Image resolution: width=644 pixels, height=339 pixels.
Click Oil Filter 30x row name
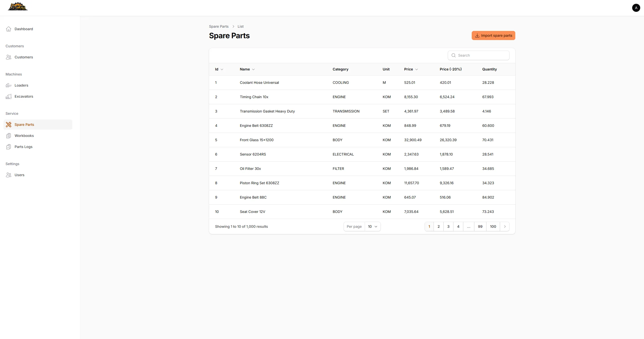[x=250, y=169]
